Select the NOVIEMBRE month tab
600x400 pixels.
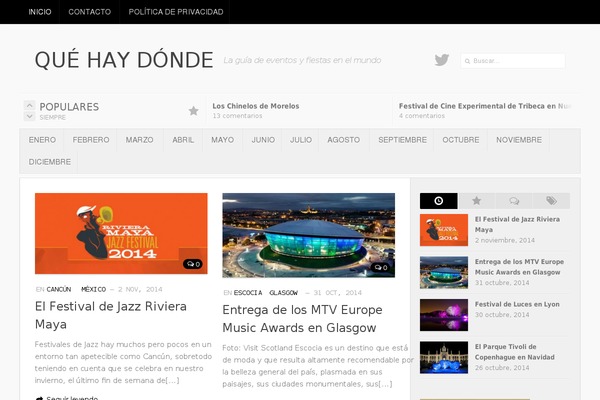pos(519,140)
